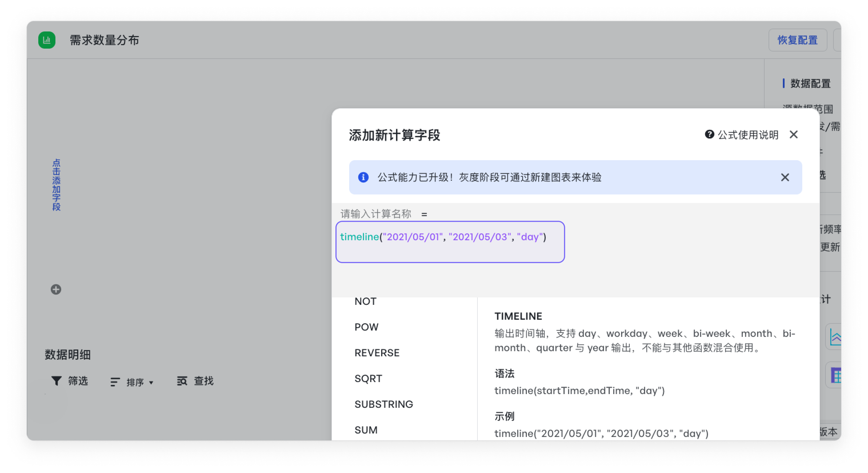Click the 排序 sort icon
This screenshot has width=868, height=473.
click(115, 382)
